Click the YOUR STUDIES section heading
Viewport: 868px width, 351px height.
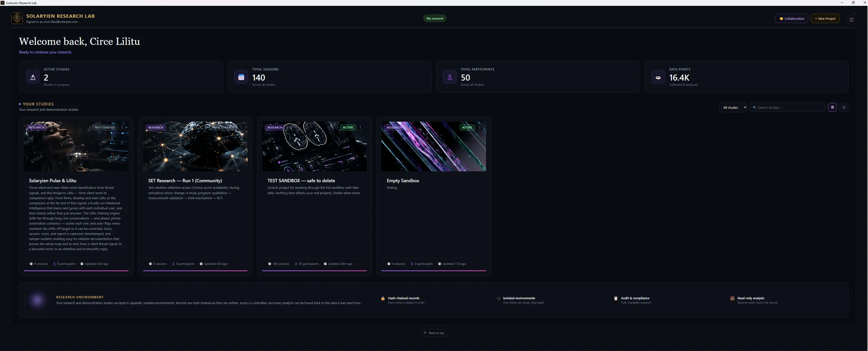38,104
